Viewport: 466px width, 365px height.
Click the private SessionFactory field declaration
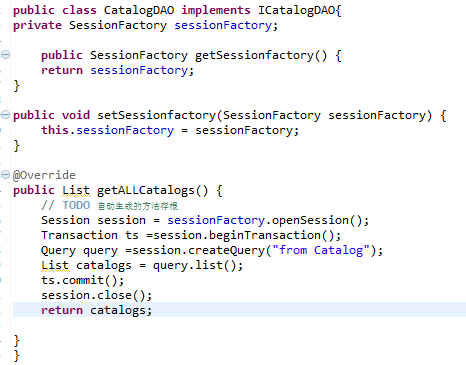pos(145,25)
